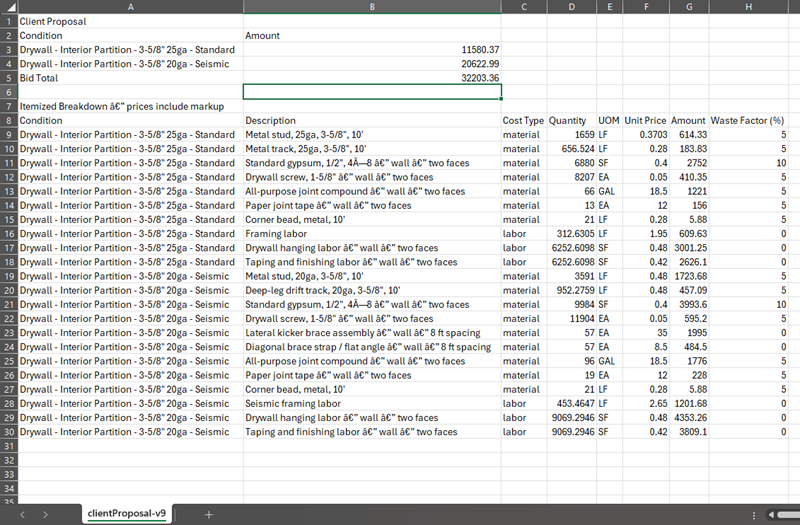Select the 'Bid Total' cell
The image size is (800, 525).
[131, 78]
